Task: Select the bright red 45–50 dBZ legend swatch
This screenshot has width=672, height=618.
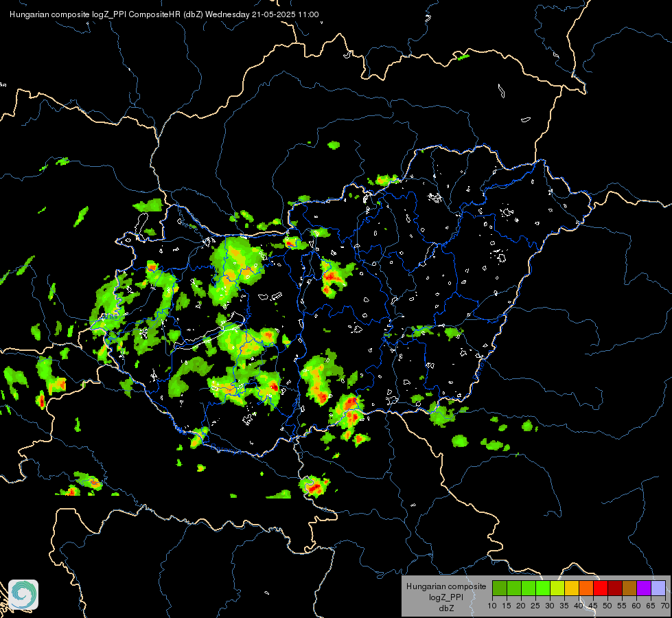Action: [x=601, y=588]
